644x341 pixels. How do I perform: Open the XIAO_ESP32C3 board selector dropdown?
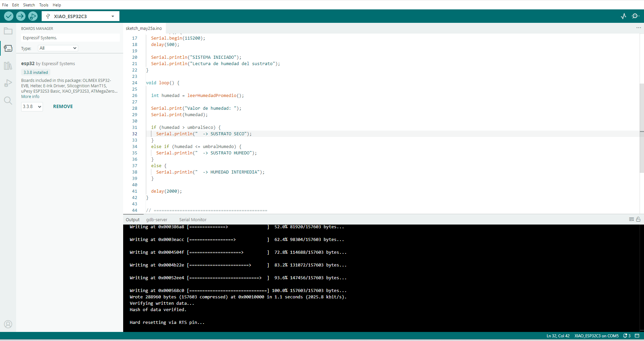[81, 16]
